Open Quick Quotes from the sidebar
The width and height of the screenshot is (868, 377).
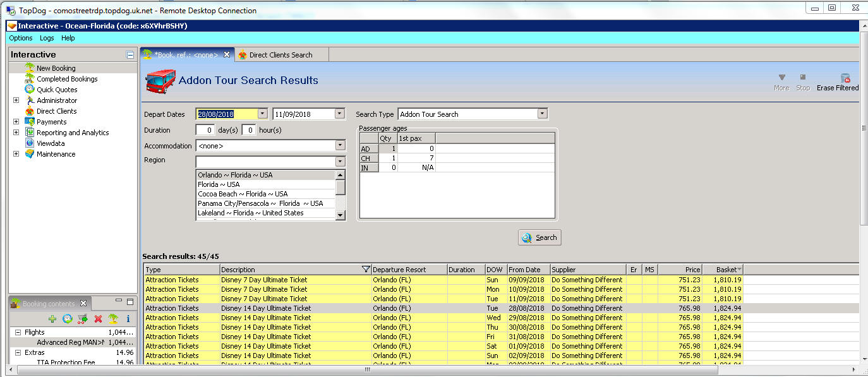pos(57,90)
